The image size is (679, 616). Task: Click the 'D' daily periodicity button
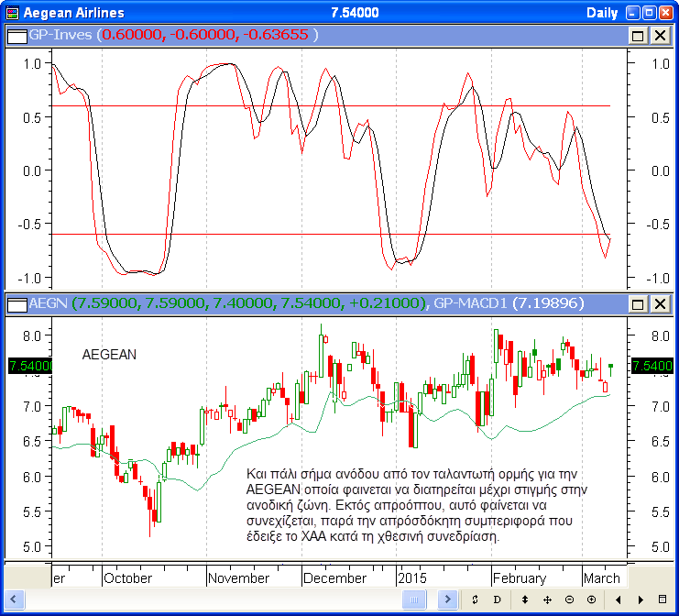click(x=498, y=599)
